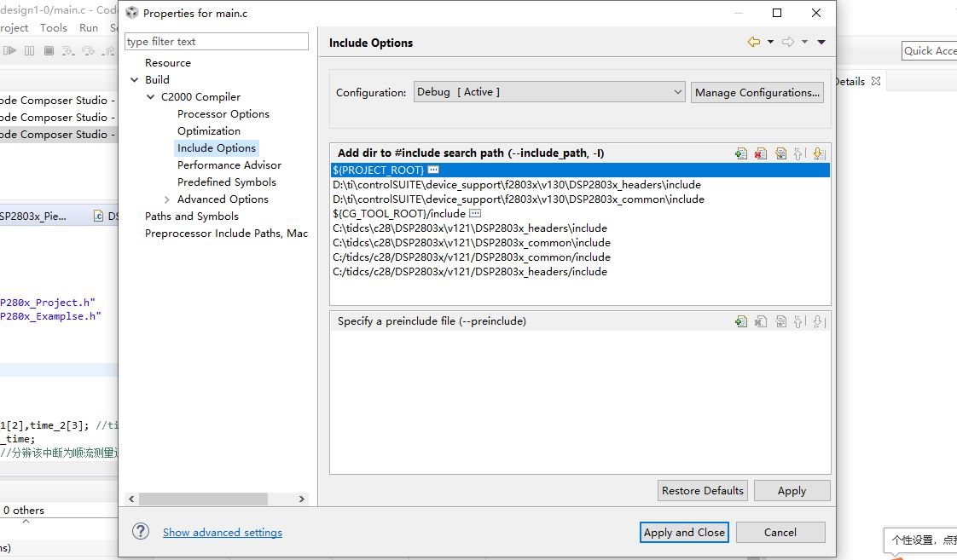Open the Configuration dropdown
Screen dimensions: 957x560
(549, 92)
